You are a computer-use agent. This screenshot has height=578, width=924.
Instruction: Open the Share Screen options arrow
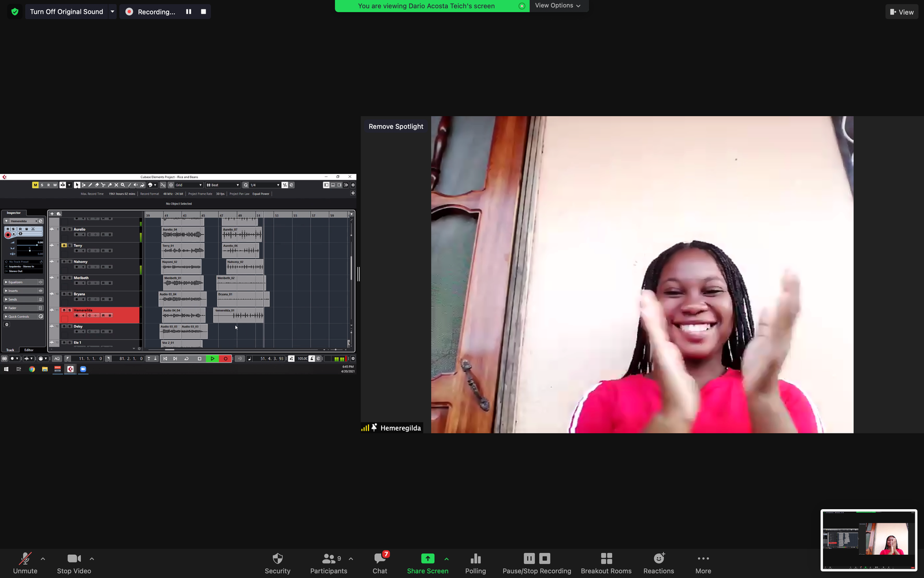pyautogui.click(x=446, y=559)
